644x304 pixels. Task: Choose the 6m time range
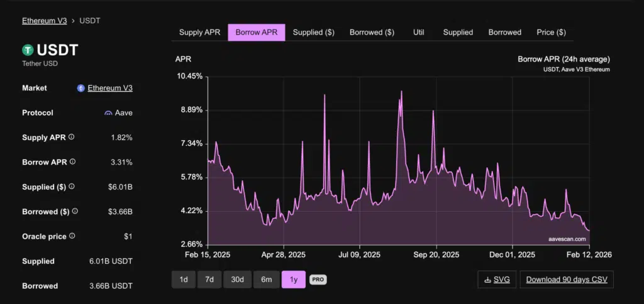[266, 280]
